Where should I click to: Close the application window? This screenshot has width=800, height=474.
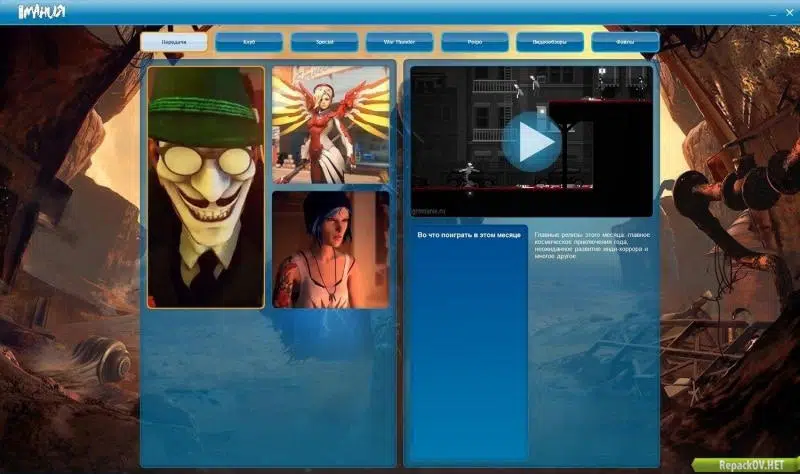[789, 12]
